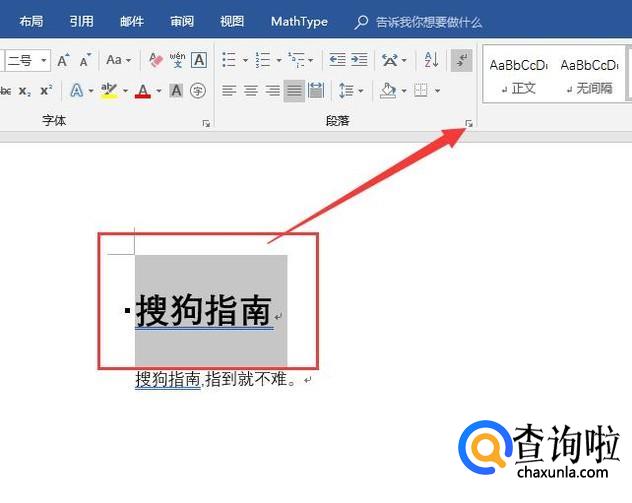Switch to the 邮件 tab
The width and height of the screenshot is (632, 503).
pyautogui.click(x=132, y=21)
